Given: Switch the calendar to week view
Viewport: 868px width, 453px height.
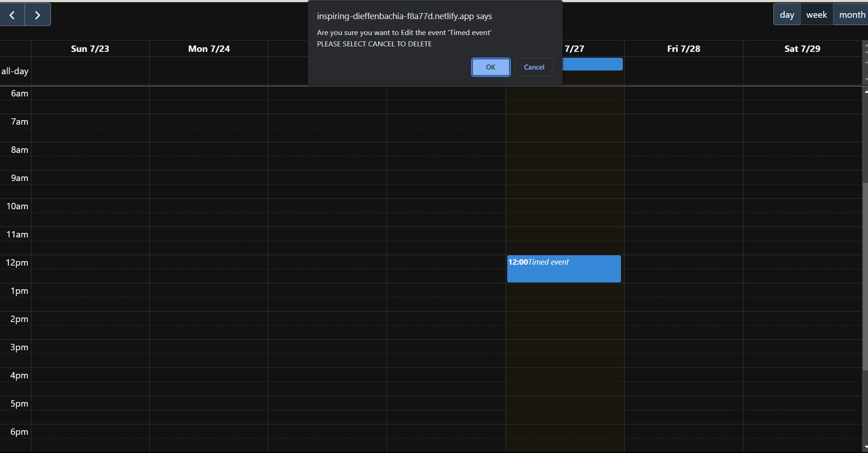Looking at the screenshot, I should 816,14.
